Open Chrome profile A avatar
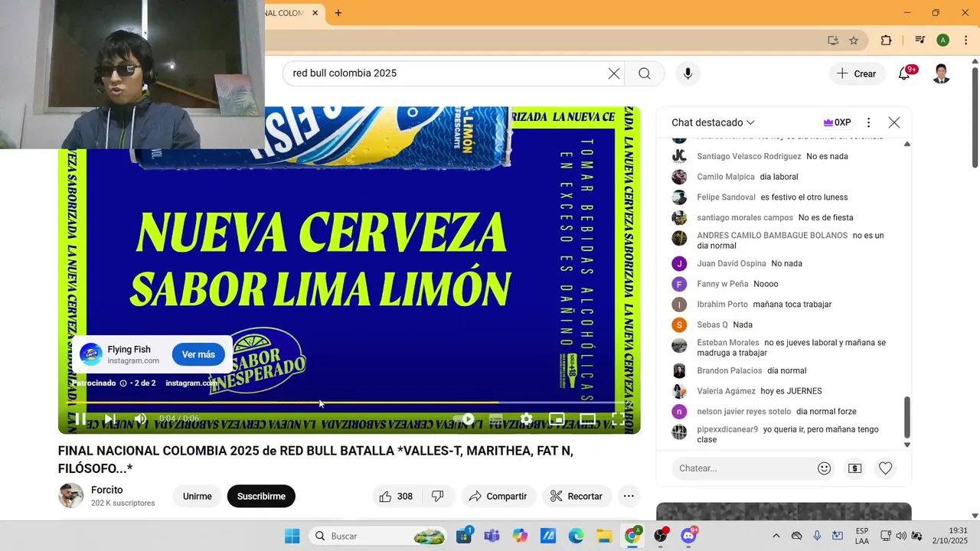This screenshot has height=551, width=980. coord(943,41)
